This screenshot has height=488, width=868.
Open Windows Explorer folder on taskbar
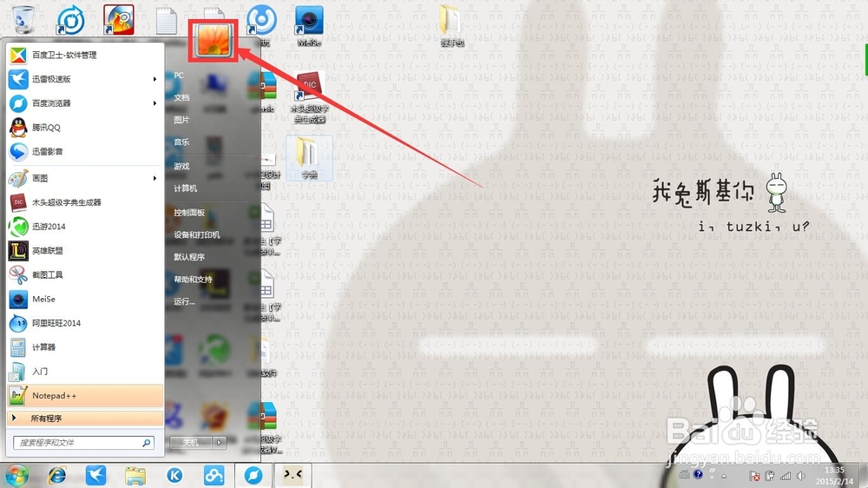click(x=135, y=475)
